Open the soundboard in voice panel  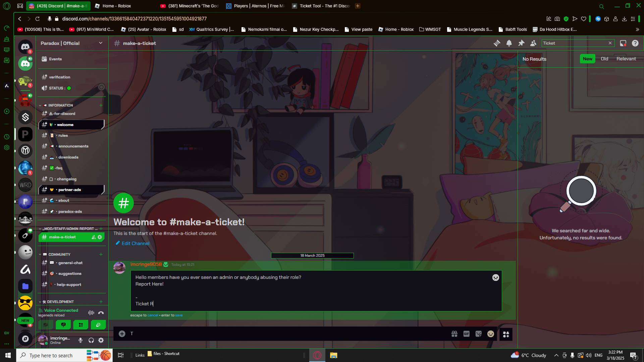click(98, 325)
